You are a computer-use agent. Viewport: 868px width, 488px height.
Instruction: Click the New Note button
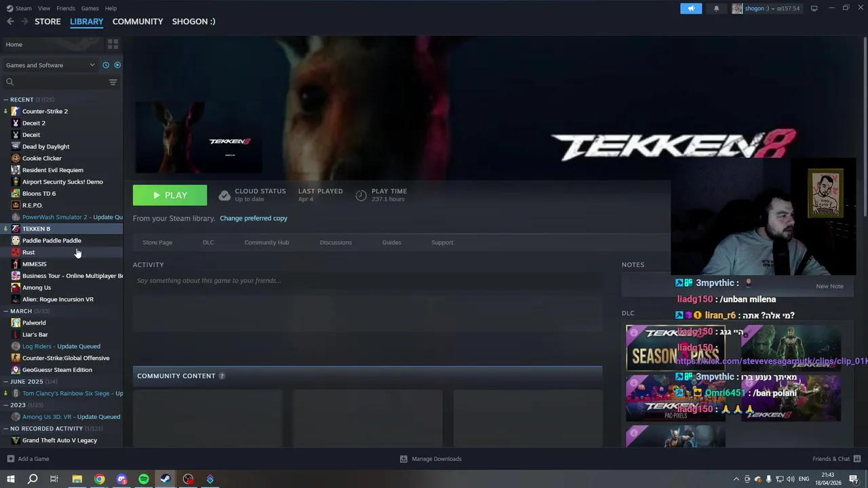point(829,286)
